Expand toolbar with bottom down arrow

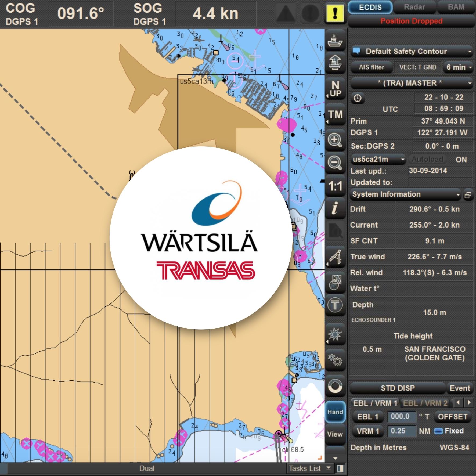tap(335, 458)
